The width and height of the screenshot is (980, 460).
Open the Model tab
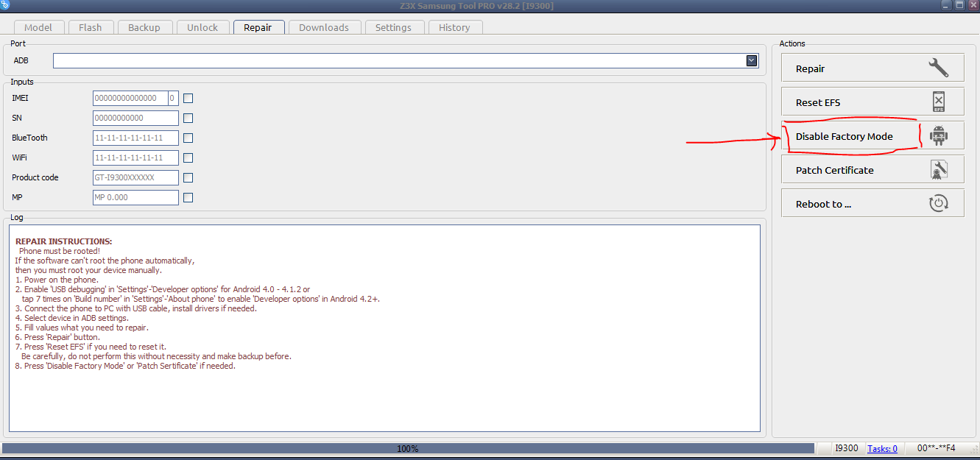(38, 27)
